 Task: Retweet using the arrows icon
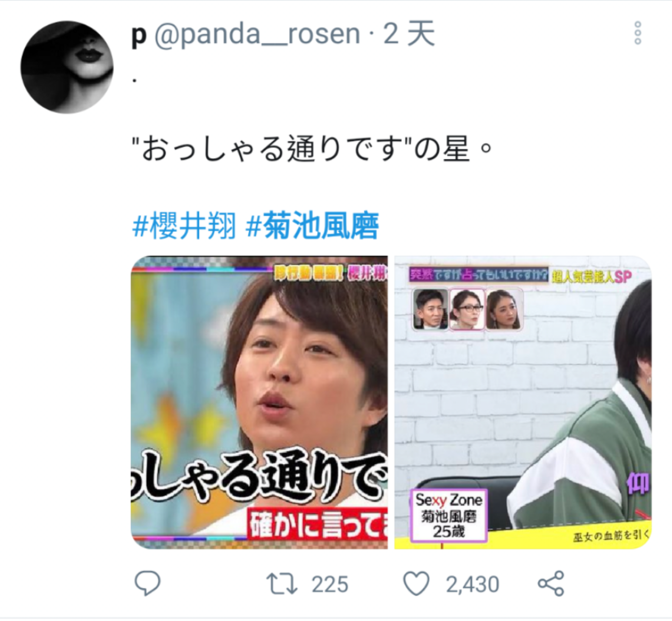[x=282, y=584]
